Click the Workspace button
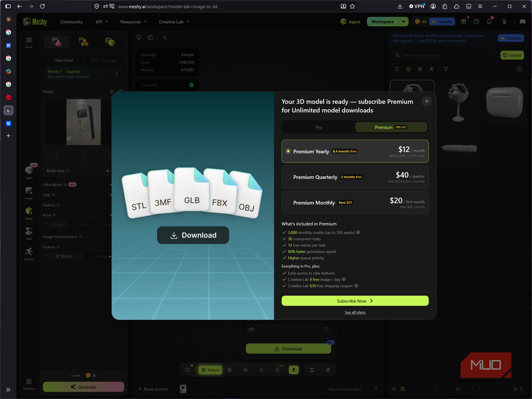Image resolution: width=532 pixels, height=399 pixels. (x=382, y=22)
